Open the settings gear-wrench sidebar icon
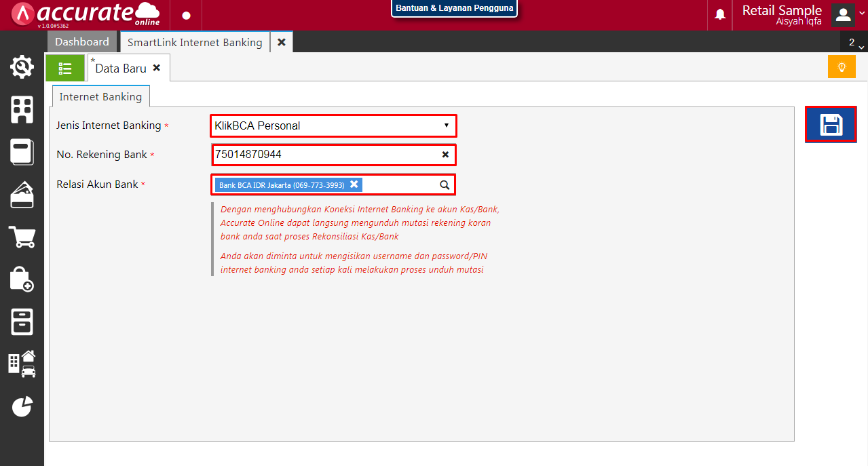 tap(22, 66)
